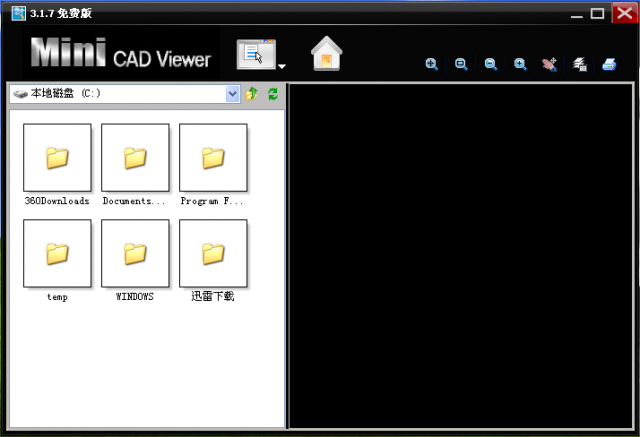The height and width of the screenshot is (437, 640).
Task: Expand the small arrow beside browse icon
Action: click(x=282, y=66)
